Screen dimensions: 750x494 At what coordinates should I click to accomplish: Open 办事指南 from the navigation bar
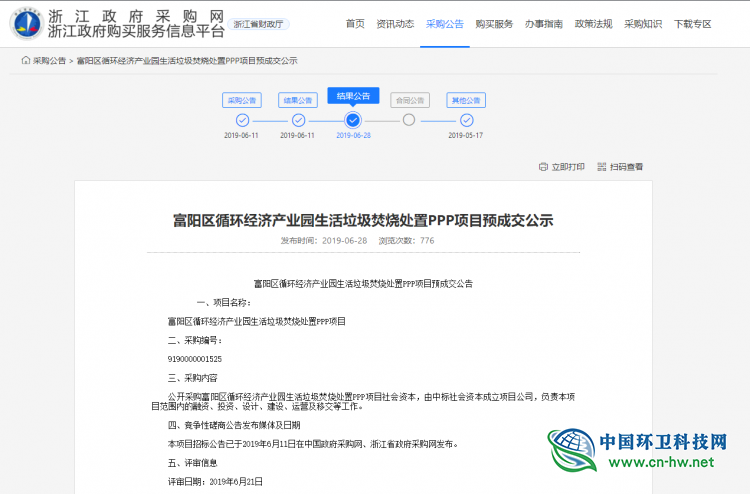point(544,23)
